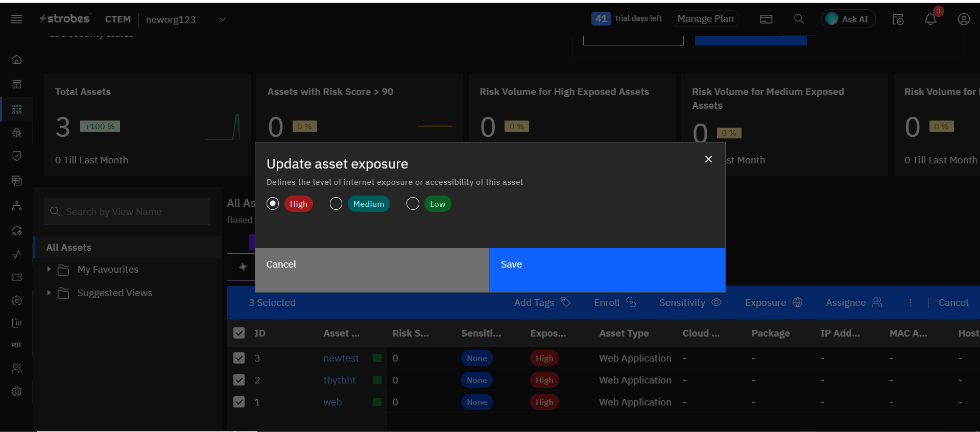
Task: Open the notifications bell icon
Action: (930, 19)
